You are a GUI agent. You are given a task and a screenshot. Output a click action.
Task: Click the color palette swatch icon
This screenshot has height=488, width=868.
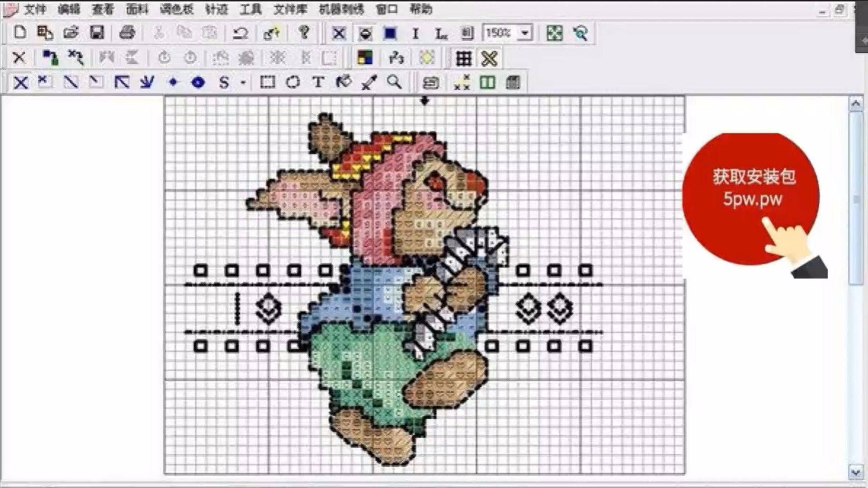pos(365,58)
